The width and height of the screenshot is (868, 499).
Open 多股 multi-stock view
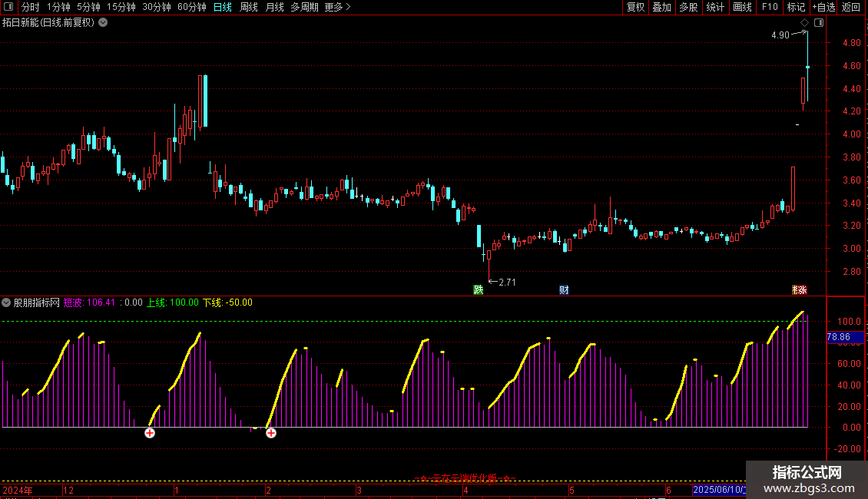[689, 7]
